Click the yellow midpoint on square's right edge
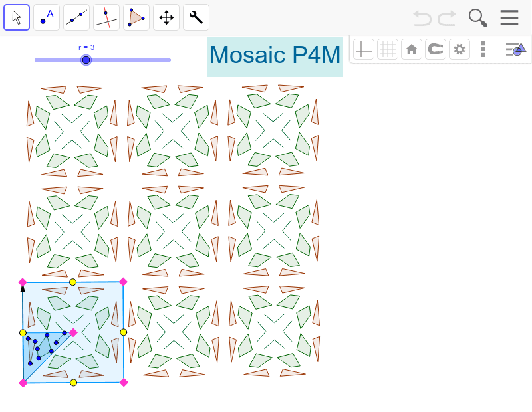The height and width of the screenshot is (412, 532). [x=124, y=332]
